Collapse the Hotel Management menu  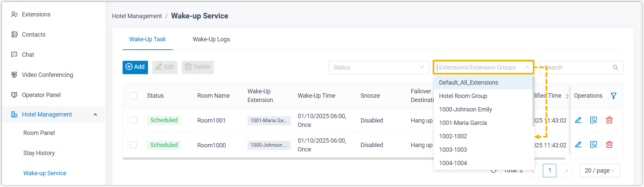(95, 114)
